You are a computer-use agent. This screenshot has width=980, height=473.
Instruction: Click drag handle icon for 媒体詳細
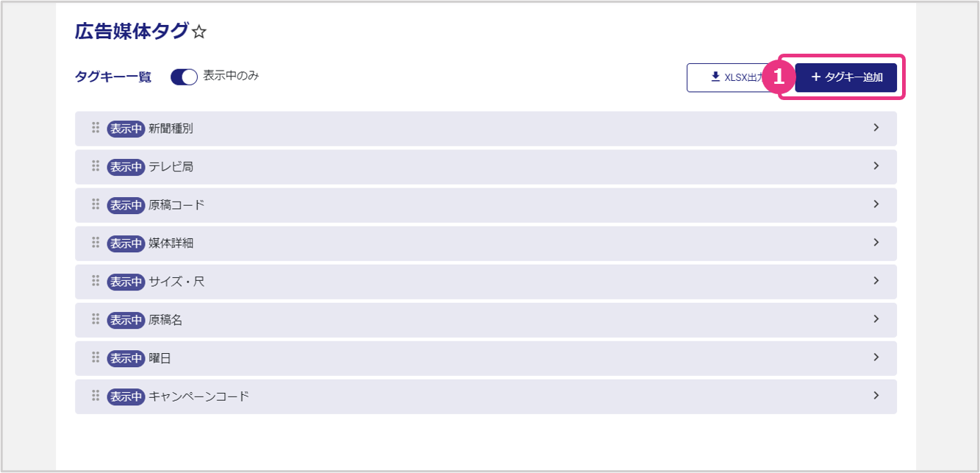pyautogui.click(x=96, y=243)
